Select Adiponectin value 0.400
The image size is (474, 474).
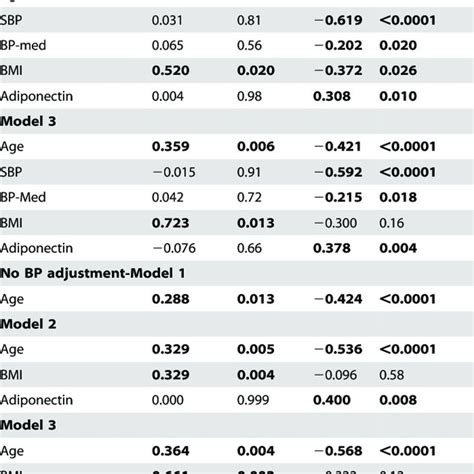click(x=332, y=400)
